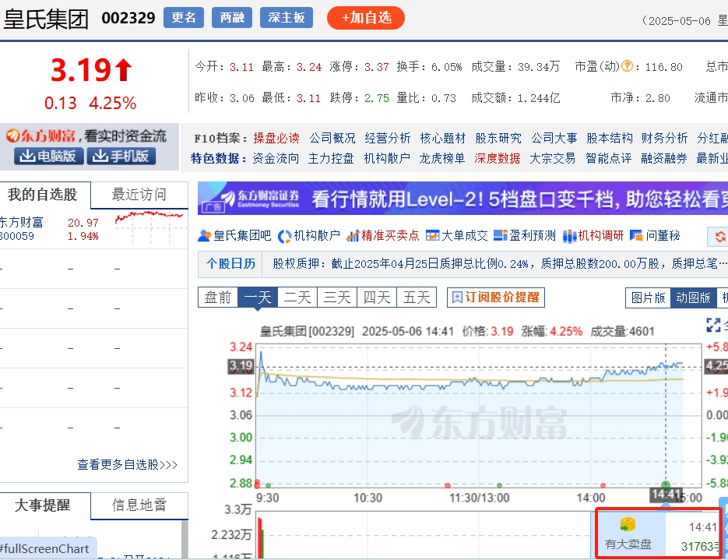Viewport: 728px width, 560px height.
Task: Select 一天 chart tab
Action: point(258,298)
